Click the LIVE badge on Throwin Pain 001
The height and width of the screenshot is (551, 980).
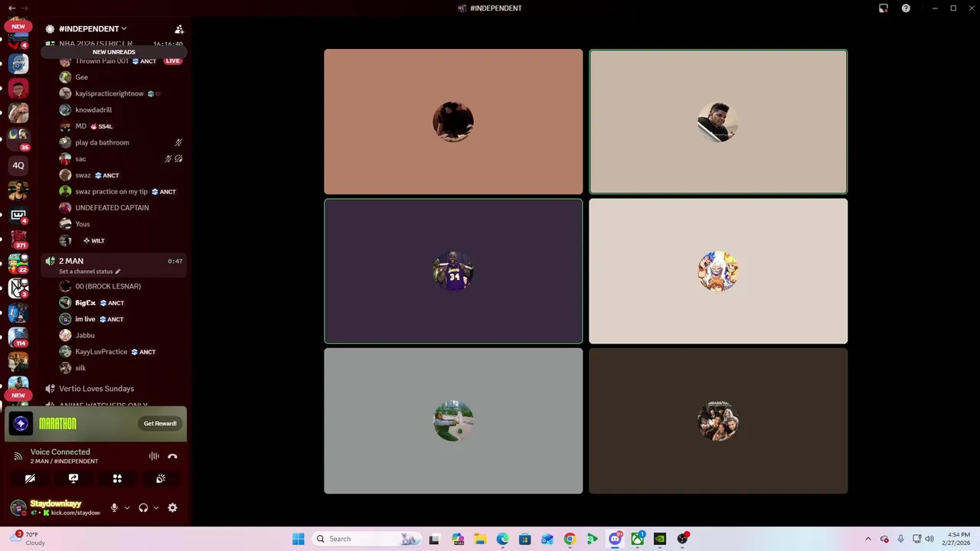pos(173,61)
